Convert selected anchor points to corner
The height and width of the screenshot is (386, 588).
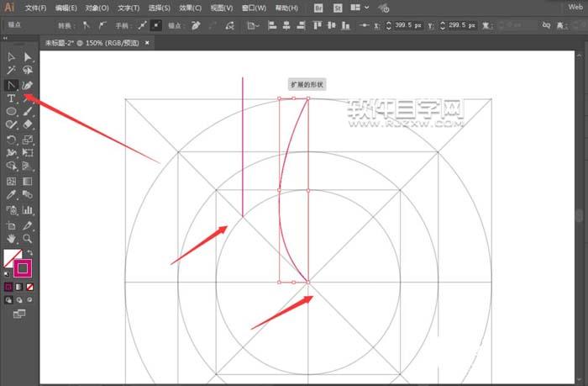(87, 26)
